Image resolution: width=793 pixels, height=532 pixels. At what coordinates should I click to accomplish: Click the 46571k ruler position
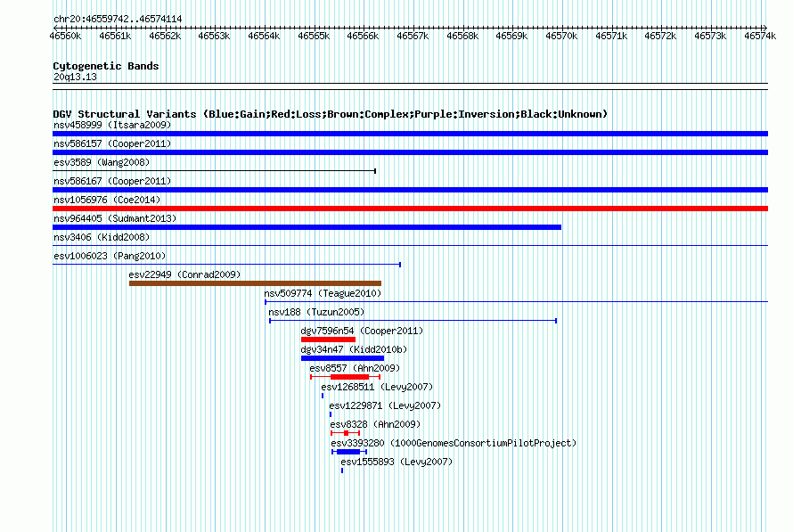pyautogui.click(x=611, y=36)
